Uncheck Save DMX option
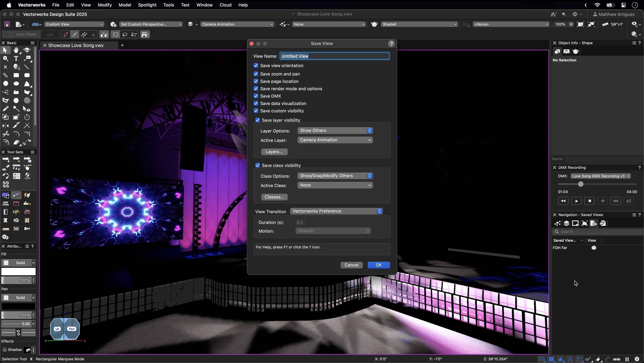The image size is (644, 363). 256,96
